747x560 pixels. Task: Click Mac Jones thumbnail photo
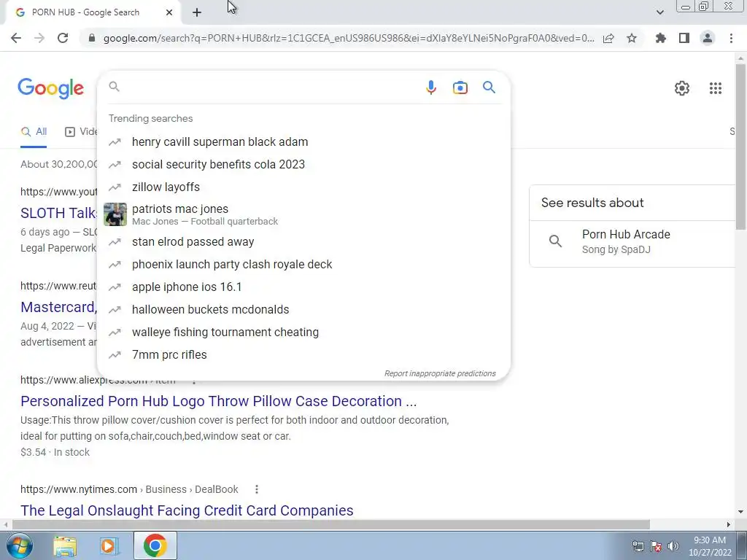[x=115, y=214]
